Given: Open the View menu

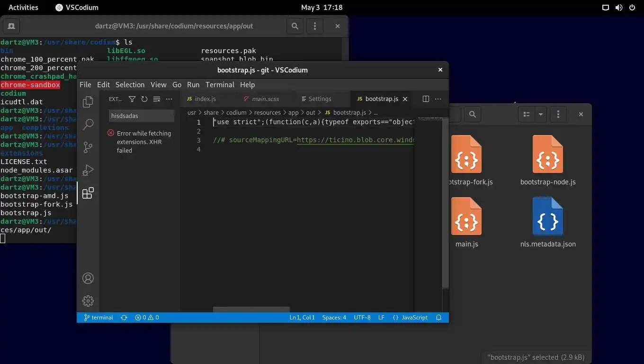Looking at the screenshot, I should click(159, 84).
